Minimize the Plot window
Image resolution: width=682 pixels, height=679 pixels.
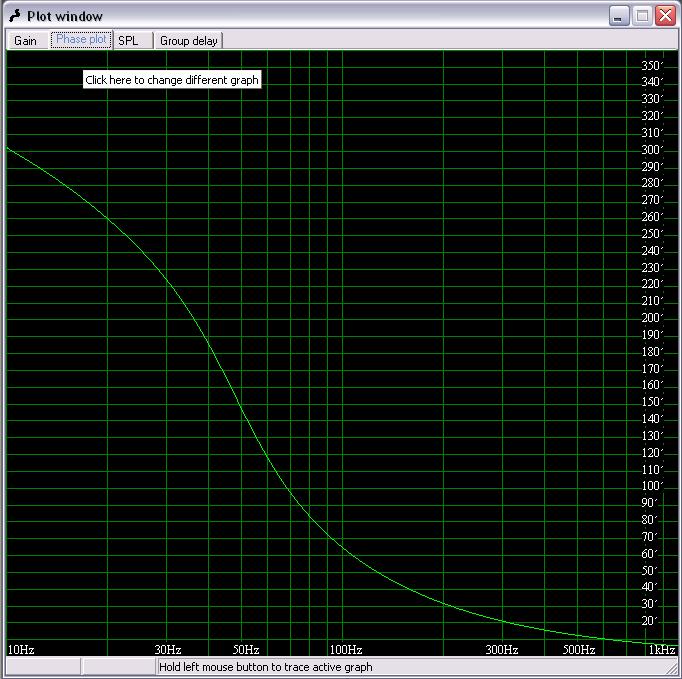coord(619,16)
